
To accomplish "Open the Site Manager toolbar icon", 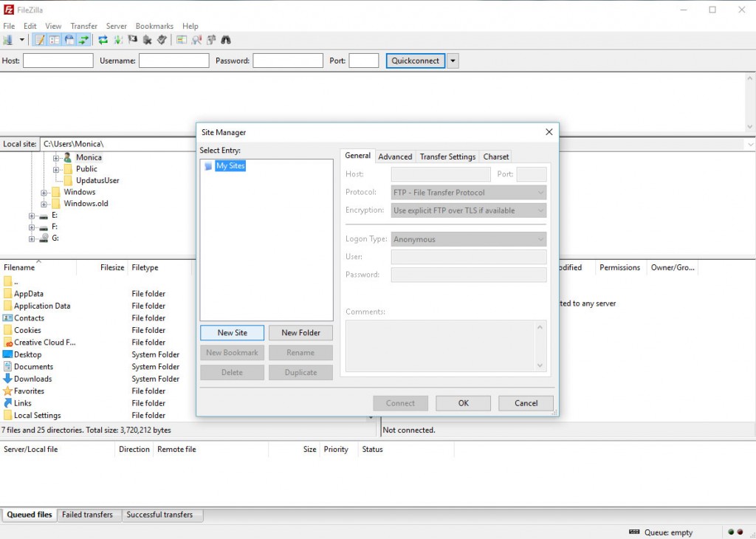I will click(7, 40).
